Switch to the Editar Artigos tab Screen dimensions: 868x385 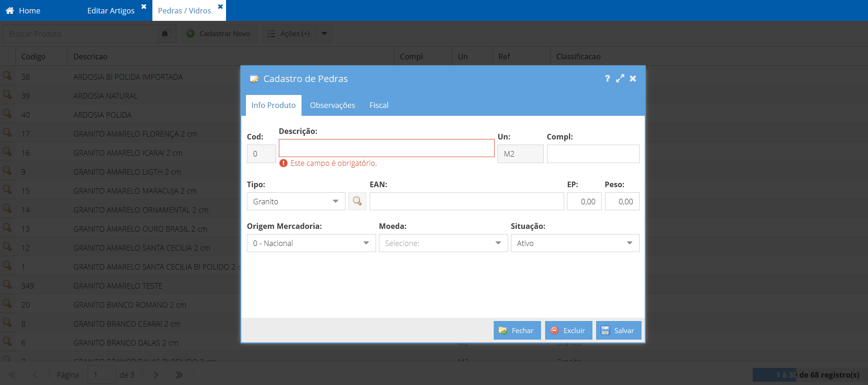tap(111, 11)
